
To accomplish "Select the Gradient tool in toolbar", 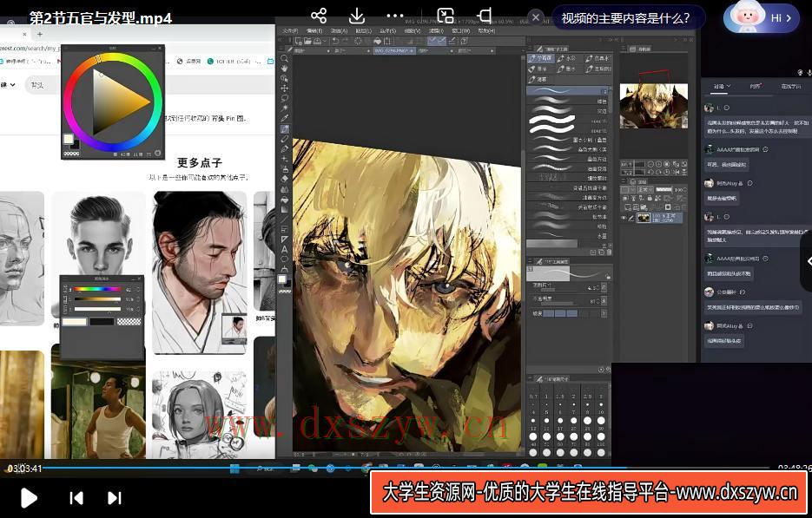I will [284, 210].
